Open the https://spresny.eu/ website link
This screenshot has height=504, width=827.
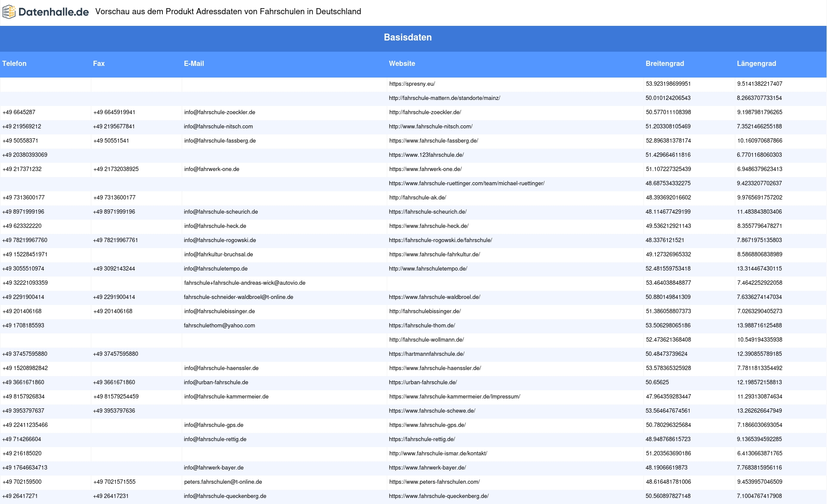pos(412,84)
